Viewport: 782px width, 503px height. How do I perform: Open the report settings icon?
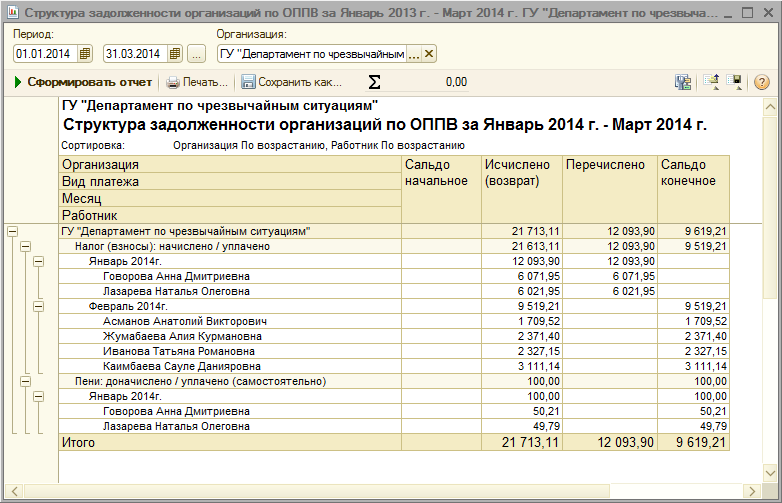click(x=684, y=82)
